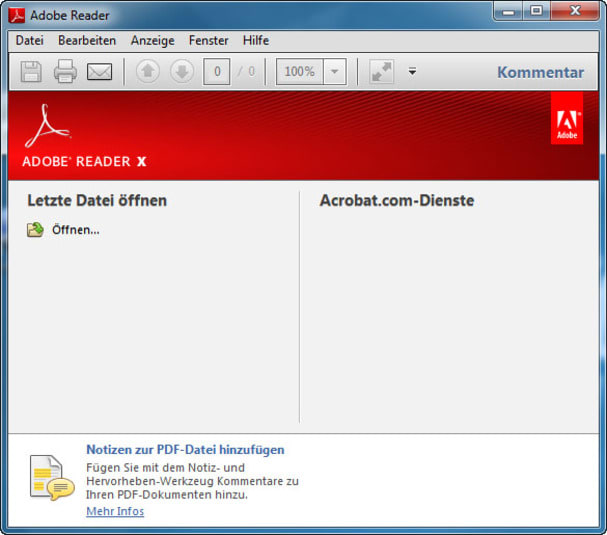Click the Print toolbar icon
Viewport: 607px width, 535px height.
coord(65,71)
